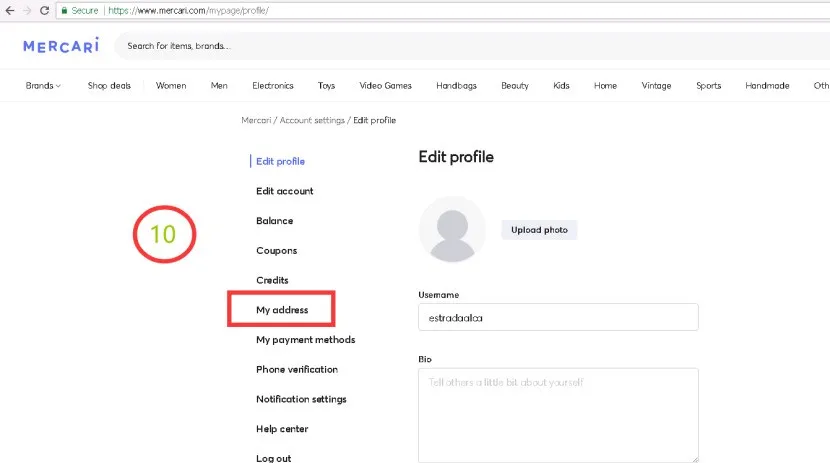Open the Kids category

562,86
